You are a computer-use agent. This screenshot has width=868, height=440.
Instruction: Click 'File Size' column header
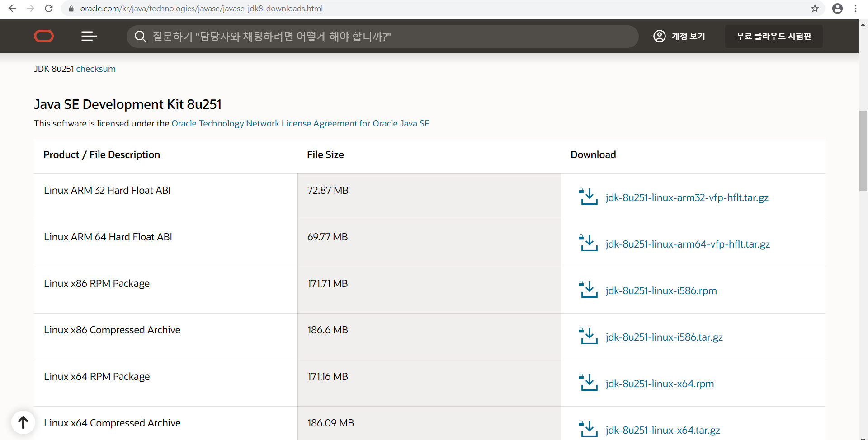pos(325,154)
